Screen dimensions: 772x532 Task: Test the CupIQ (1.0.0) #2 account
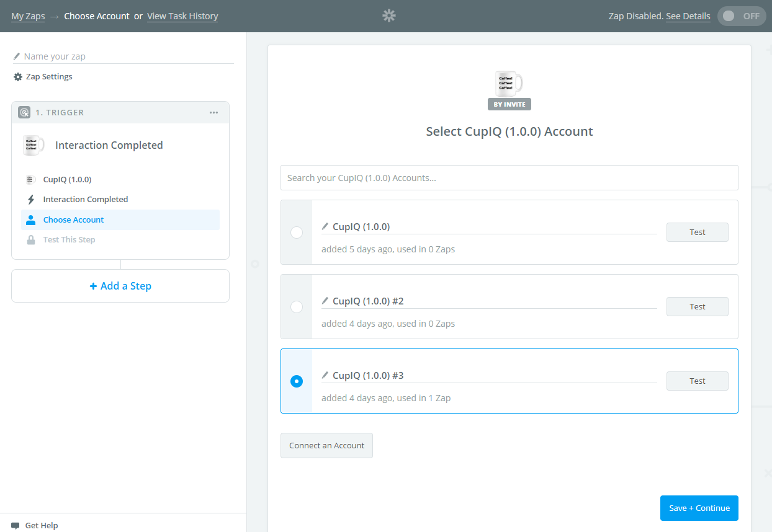click(x=698, y=306)
